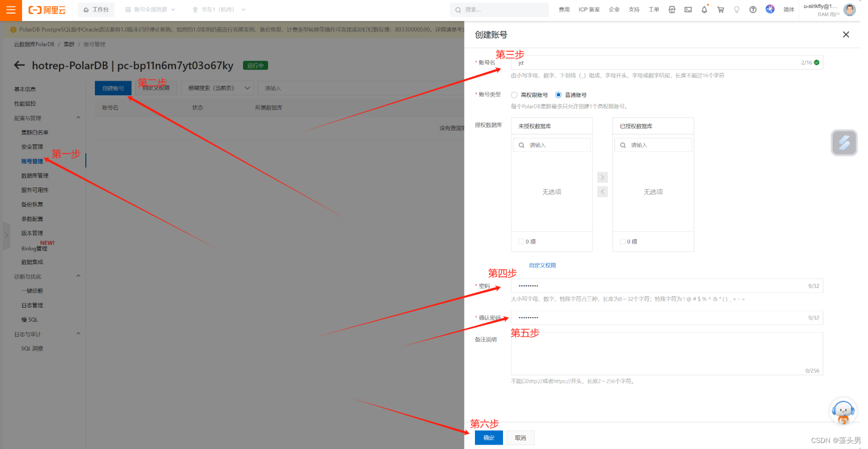This screenshot has width=868, height=449.
Task: Open 备份恢复 in the sidebar
Action: 32,205
